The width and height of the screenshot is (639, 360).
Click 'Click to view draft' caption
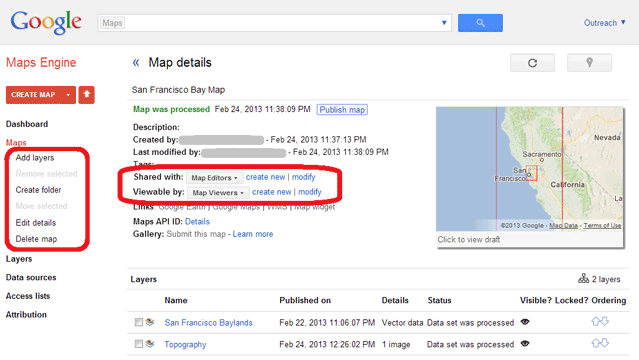469,239
